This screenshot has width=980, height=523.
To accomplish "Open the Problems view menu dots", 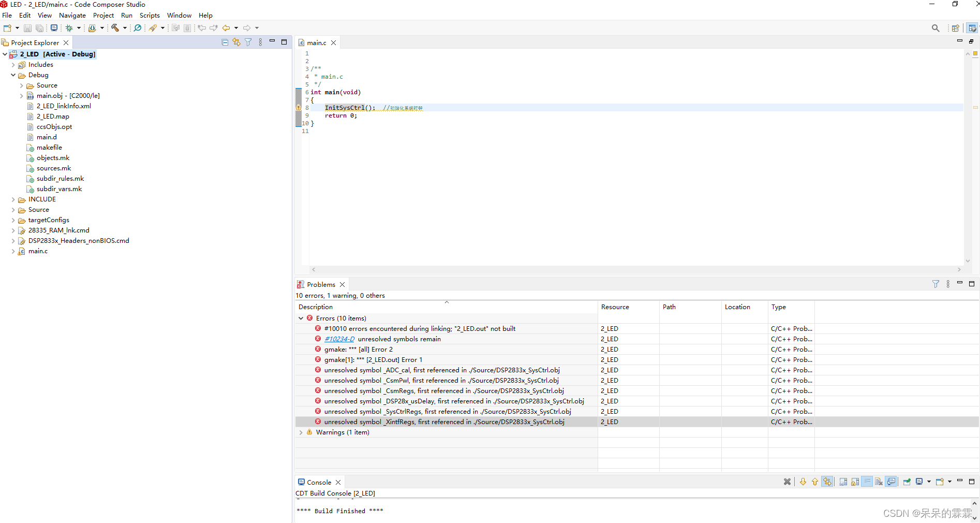I will pos(948,284).
